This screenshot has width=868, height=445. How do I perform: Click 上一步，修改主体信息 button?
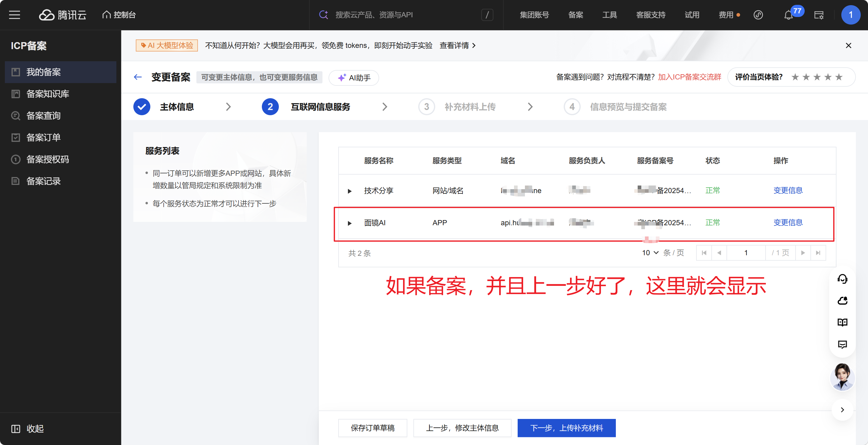click(462, 428)
